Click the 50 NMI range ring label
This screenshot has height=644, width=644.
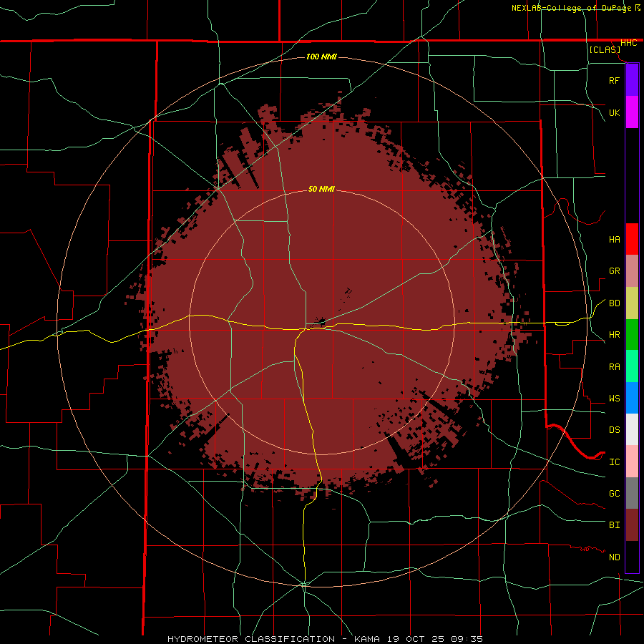321,189
